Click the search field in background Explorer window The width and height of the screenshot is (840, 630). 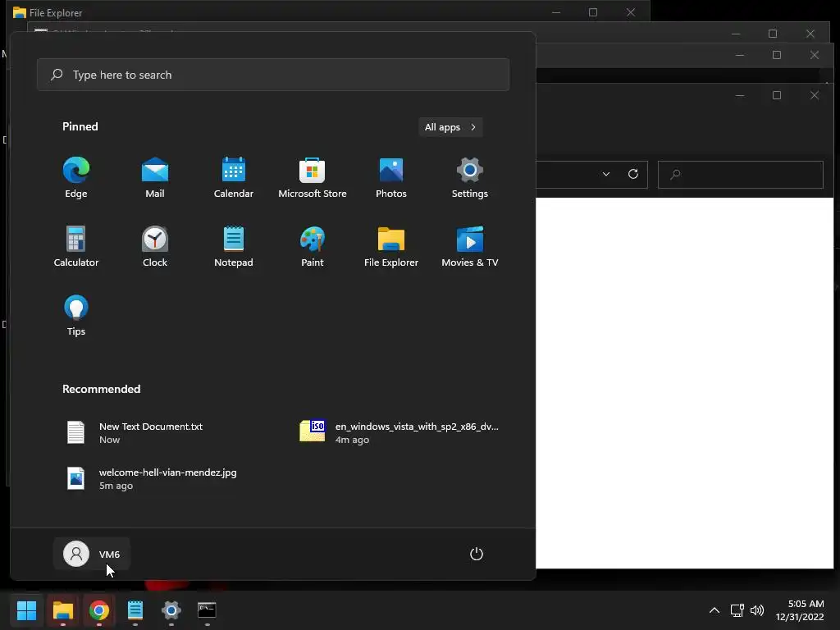pyautogui.click(x=741, y=175)
